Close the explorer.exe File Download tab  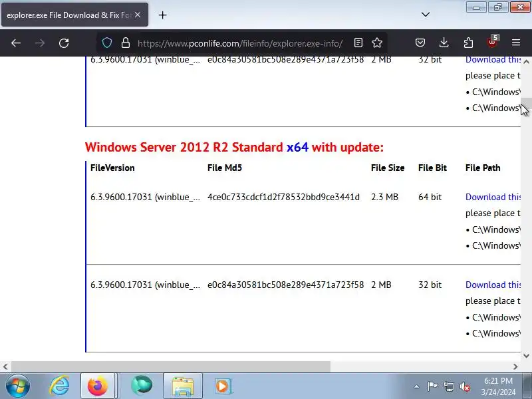click(138, 15)
